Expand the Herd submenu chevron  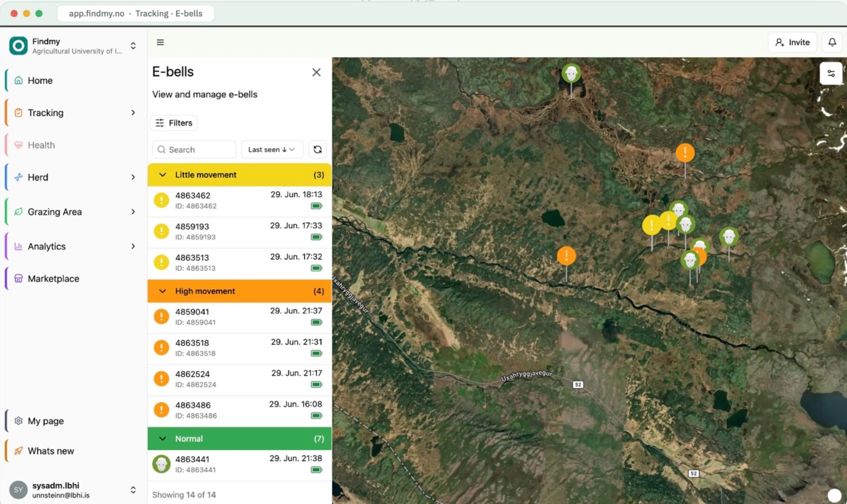[133, 177]
